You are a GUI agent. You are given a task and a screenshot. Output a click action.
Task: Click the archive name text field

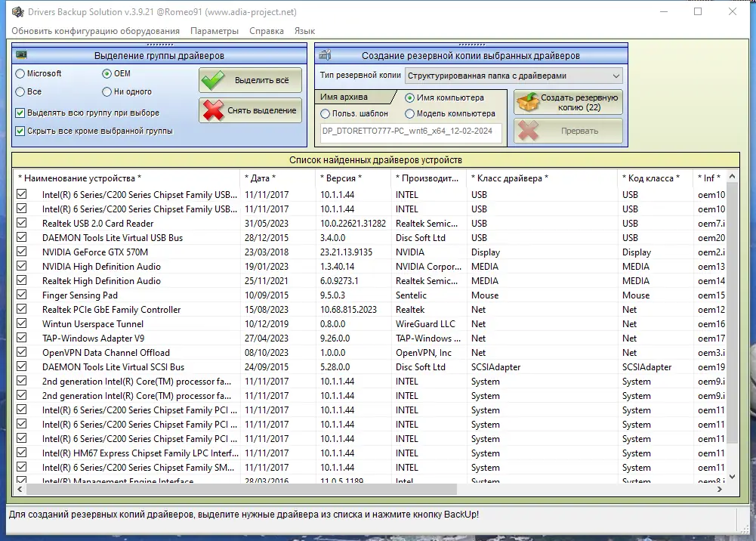click(x=411, y=131)
